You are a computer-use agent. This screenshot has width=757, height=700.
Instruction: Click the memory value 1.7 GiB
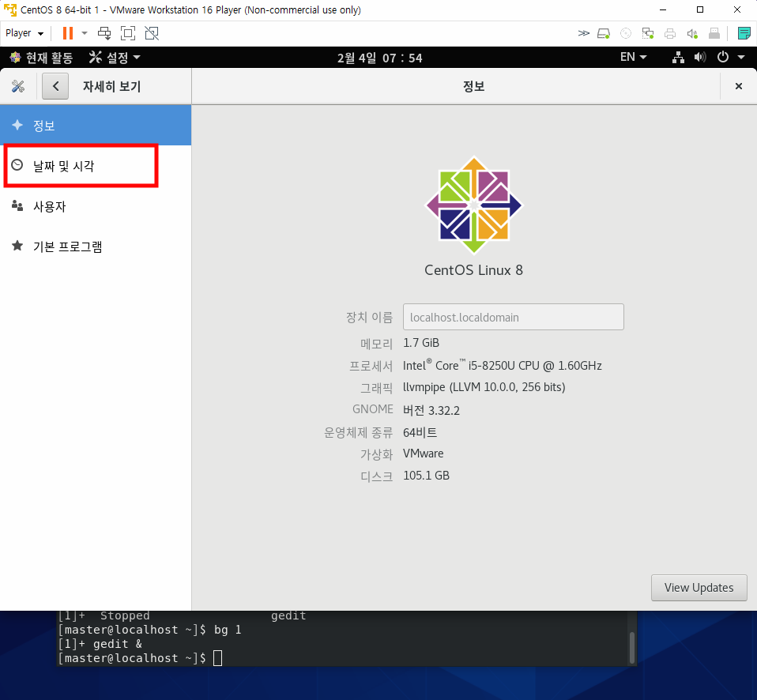pyautogui.click(x=421, y=343)
